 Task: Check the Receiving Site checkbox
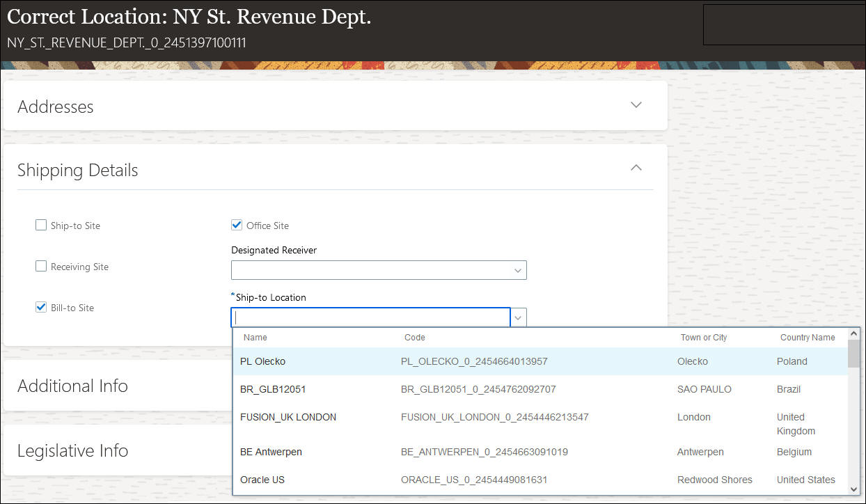pos(41,267)
